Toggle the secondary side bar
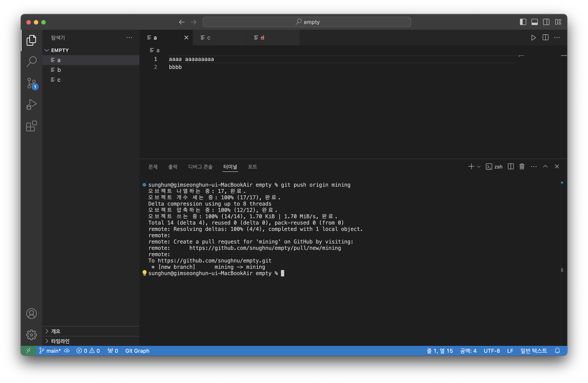This screenshot has height=383, width=588. [x=546, y=22]
